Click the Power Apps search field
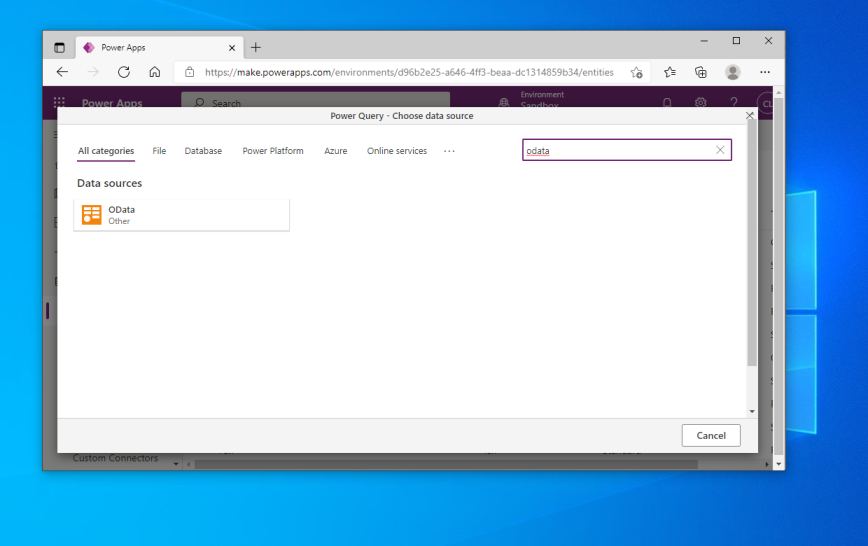868x546 pixels. coord(316,100)
